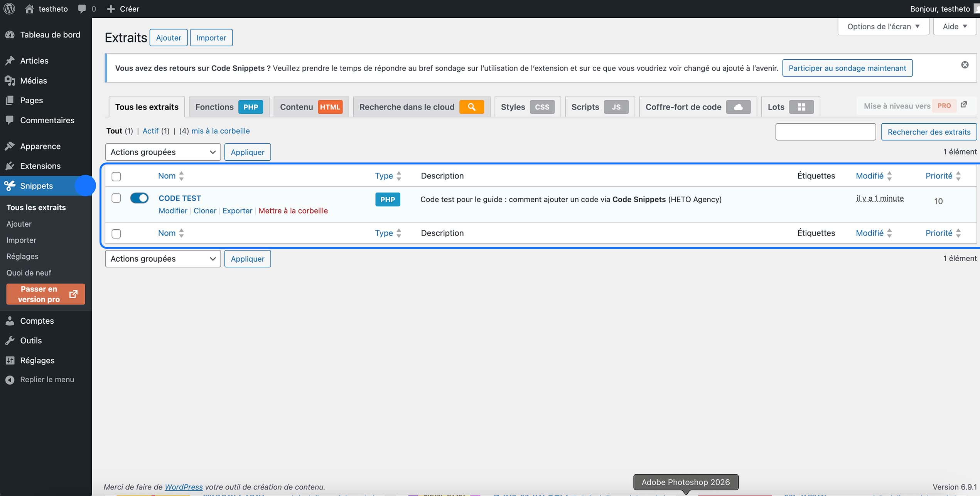The image size is (980, 496).
Task: Click the snippet search input field
Action: point(825,131)
